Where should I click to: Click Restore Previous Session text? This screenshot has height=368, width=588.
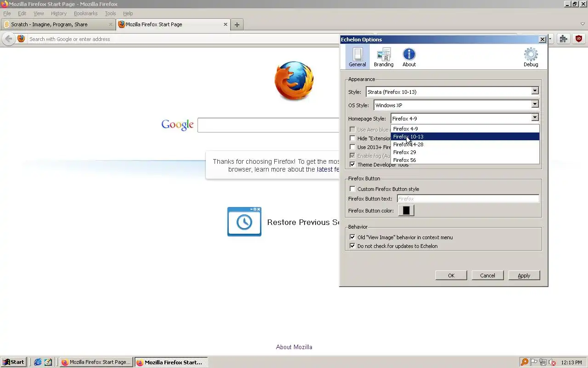(303, 222)
